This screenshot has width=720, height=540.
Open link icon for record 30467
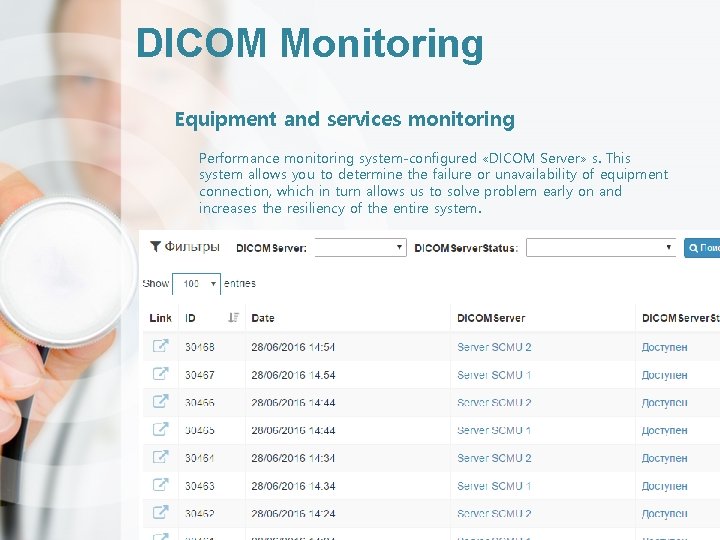(x=160, y=374)
